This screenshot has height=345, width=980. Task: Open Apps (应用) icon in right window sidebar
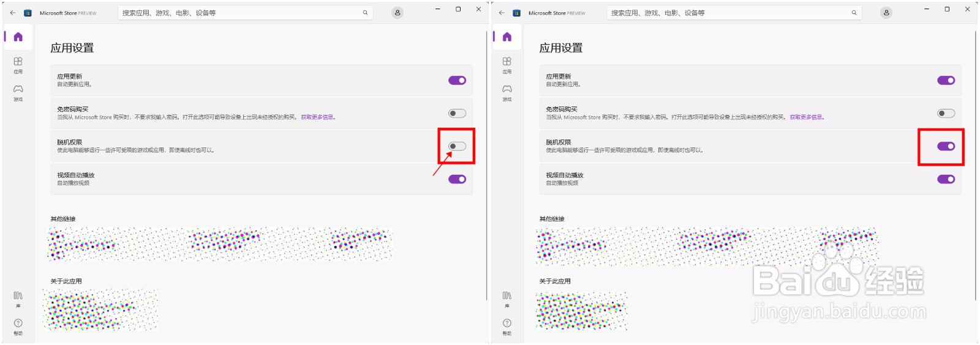click(507, 64)
